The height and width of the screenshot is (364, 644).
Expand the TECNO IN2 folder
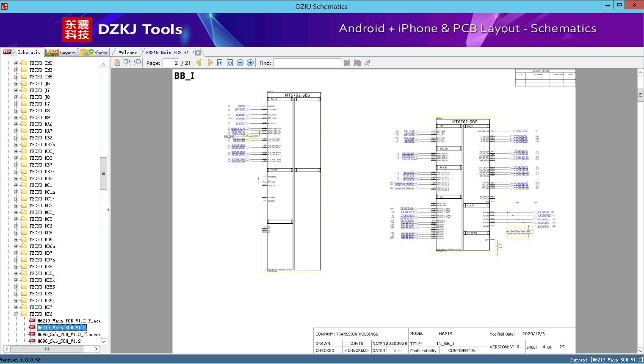(16, 63)
